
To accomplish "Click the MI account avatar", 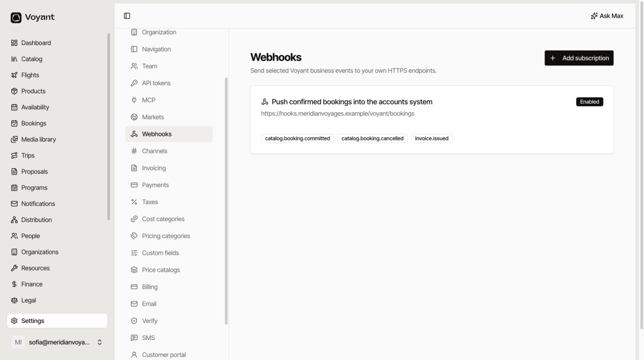I will [x=18, y=342].
